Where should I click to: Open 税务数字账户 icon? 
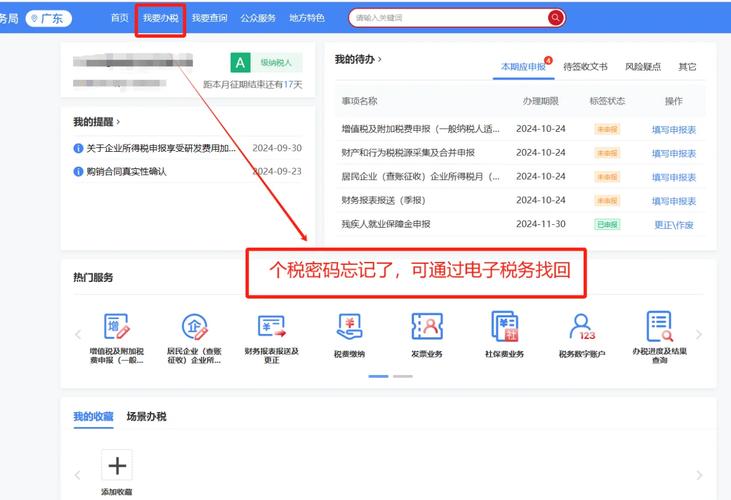coord(582,327)
